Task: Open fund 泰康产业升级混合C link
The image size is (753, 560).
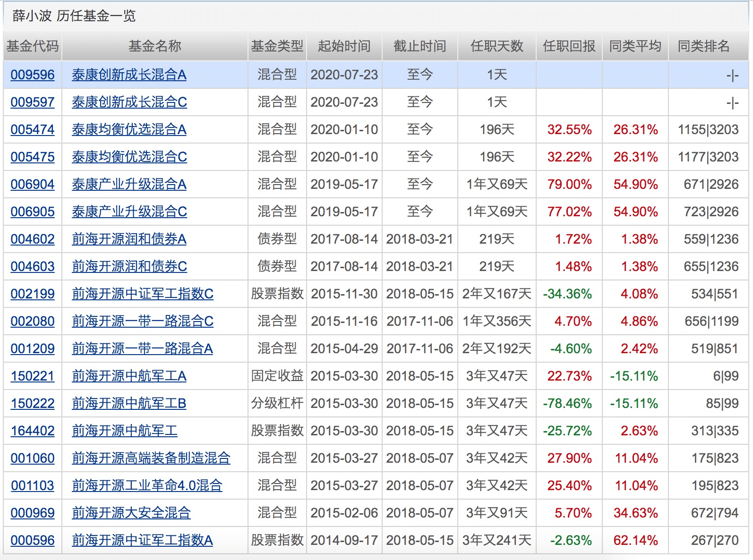Action: pos(129,212)
